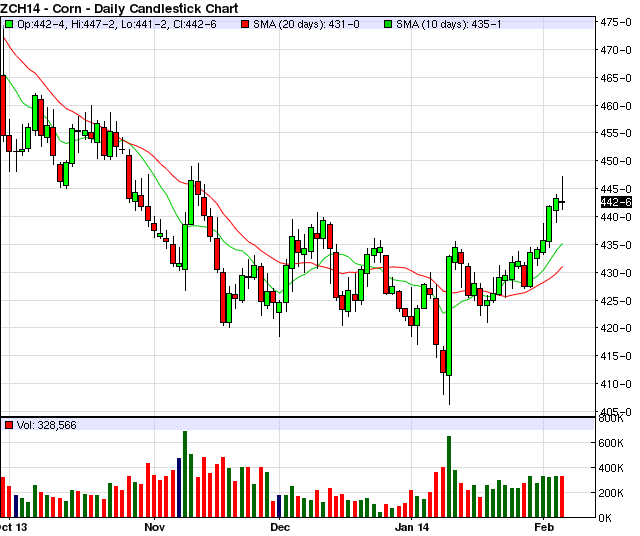Click the 450-0 price axis label

(x=616, y=161)
